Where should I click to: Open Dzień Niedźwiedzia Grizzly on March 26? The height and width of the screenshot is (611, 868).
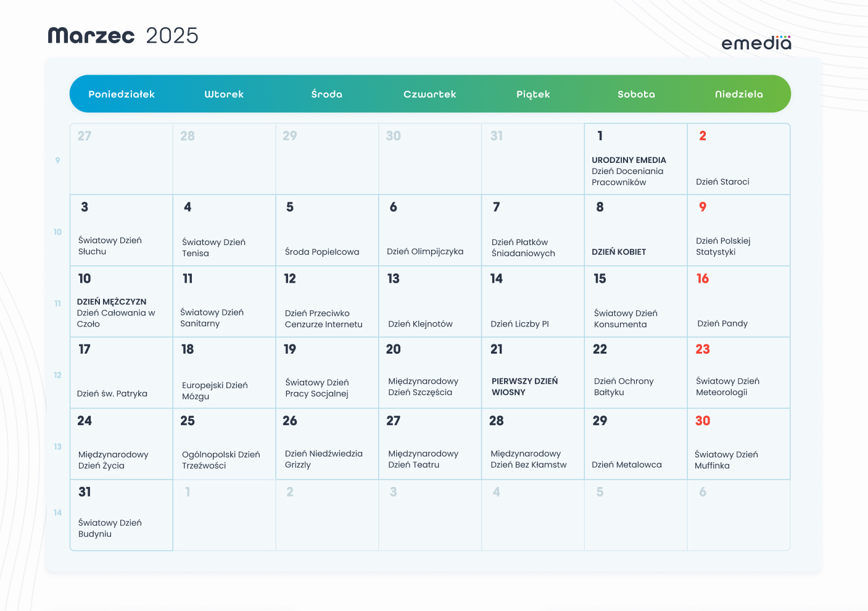[x=324, y=459]
